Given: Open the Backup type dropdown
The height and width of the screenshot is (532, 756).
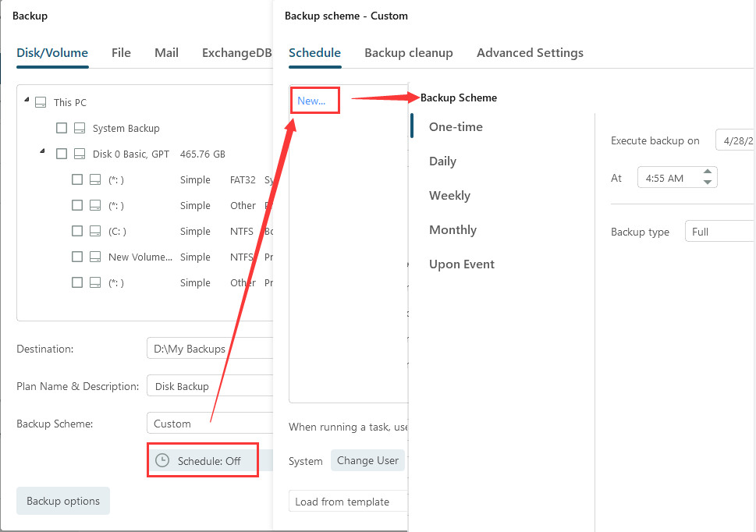Looking at the screenshot, I should 719,232.
